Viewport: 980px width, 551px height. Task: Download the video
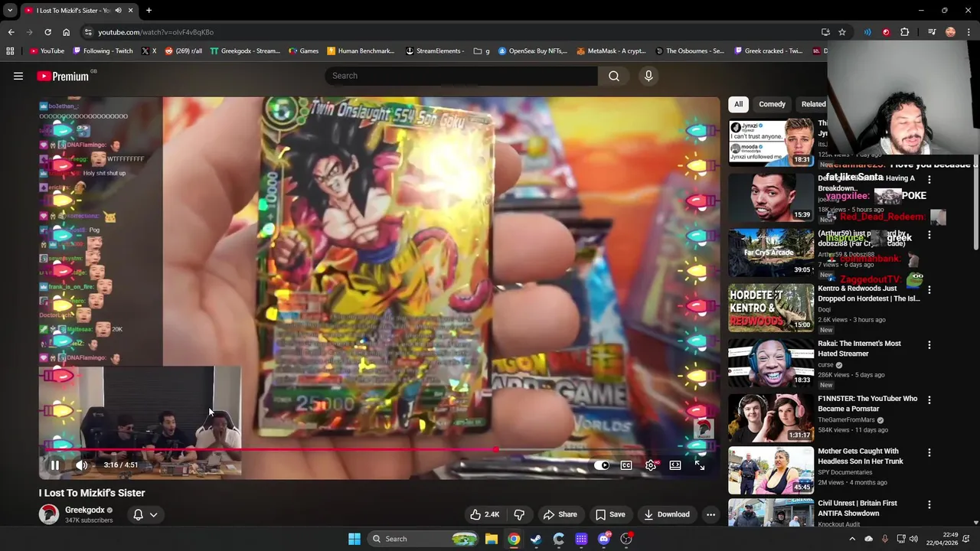click(x=667, y=514)
